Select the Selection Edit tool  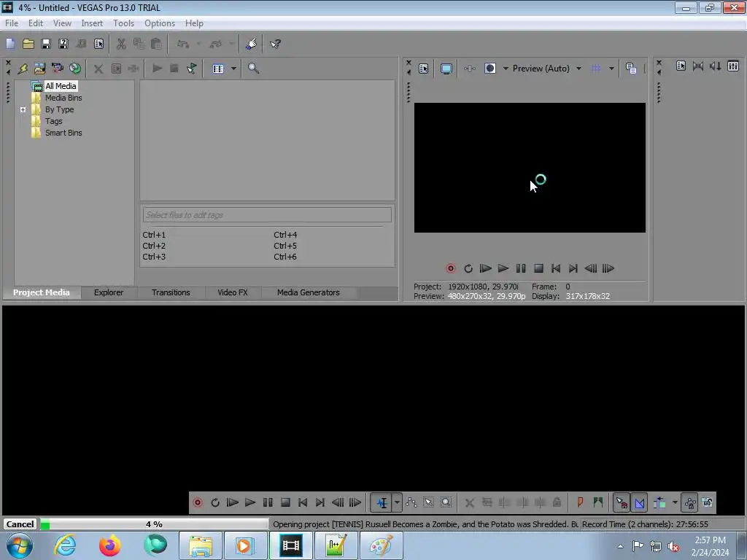428,502
